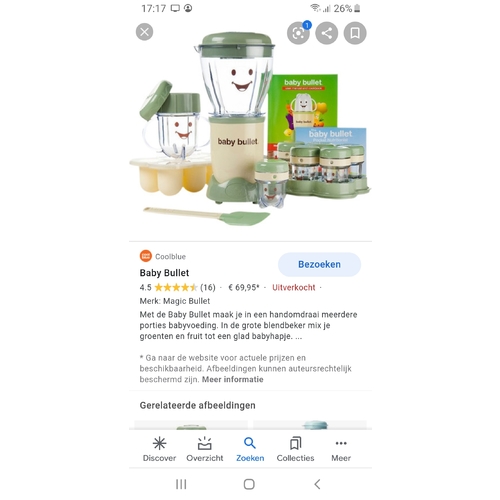The width and height of the screenshot is (500, 500).
Task: Tap the Baby Bullet product image
Action: (250, 128)
